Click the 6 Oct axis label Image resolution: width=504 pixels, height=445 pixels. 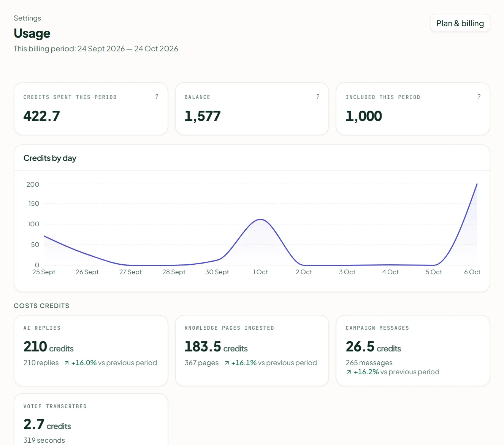point(472,272)
